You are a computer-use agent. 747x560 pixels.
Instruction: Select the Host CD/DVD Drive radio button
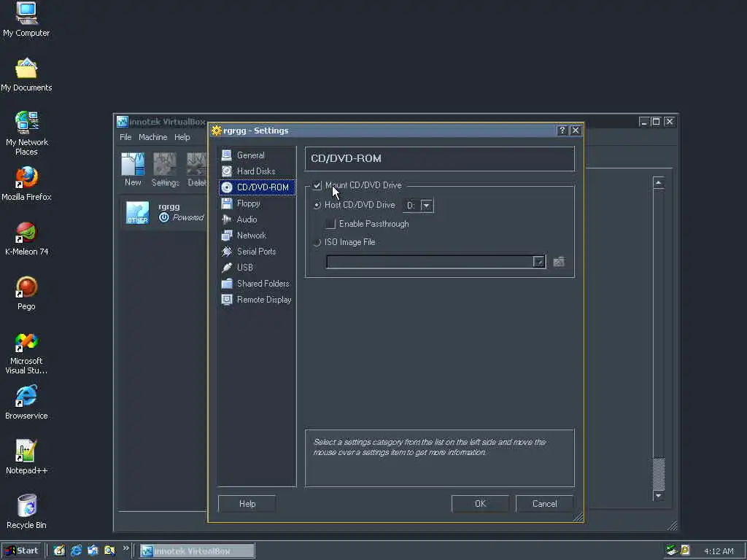pyautogui.click(x=317, y=205)
